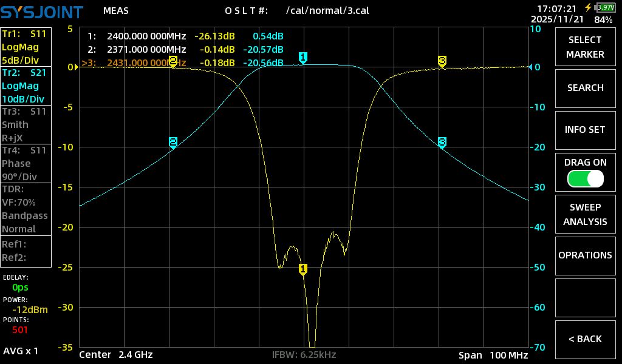622x364 pixels.
Task: Activate Tr2 S21 LogMag trace
Action: point(26,86)
